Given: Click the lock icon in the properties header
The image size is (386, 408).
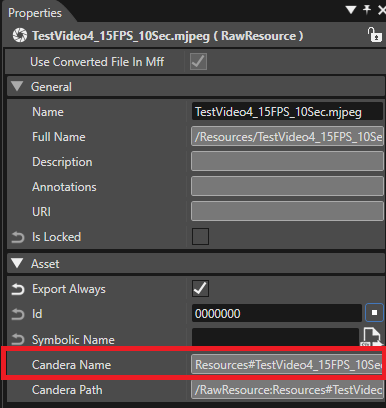Looking at the screenshot, I should click(x=374, y=35).
